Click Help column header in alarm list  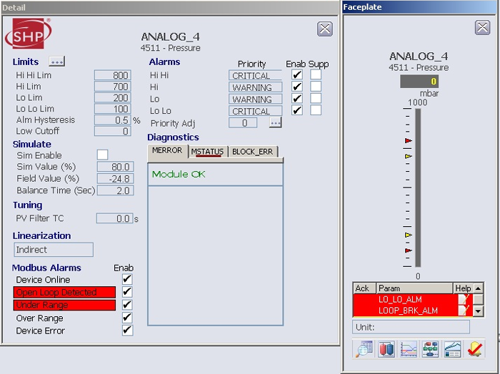point(463,288)
